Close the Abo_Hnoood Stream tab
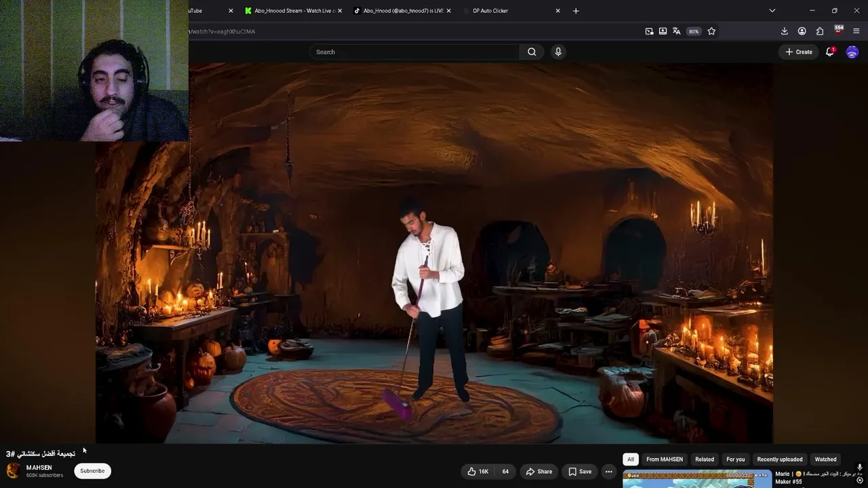The height and width of the screenshot is (488, 868). (340, 11)
